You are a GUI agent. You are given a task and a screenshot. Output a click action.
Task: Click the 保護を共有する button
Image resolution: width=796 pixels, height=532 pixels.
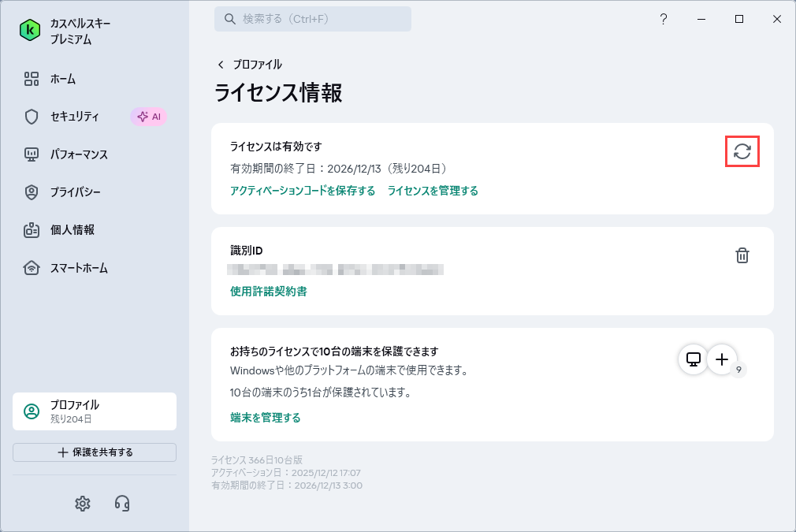point(95,452)
